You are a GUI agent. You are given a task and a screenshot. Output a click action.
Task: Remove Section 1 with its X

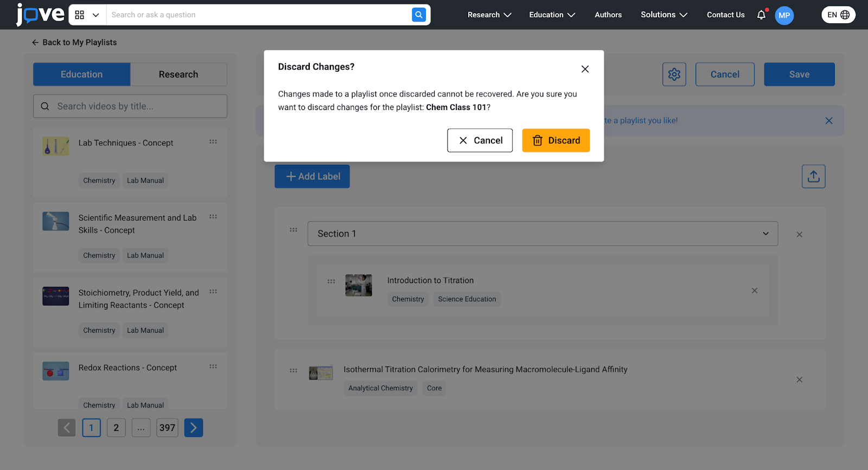pyautogui.click(x=799, y=235)
